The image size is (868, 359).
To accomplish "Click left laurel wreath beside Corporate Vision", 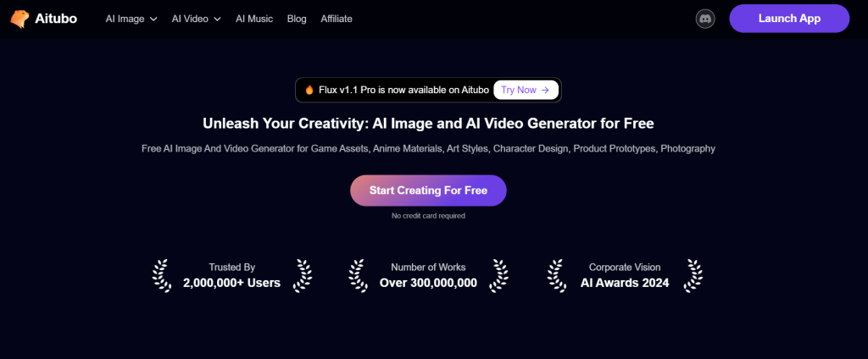I will [557, 274].
